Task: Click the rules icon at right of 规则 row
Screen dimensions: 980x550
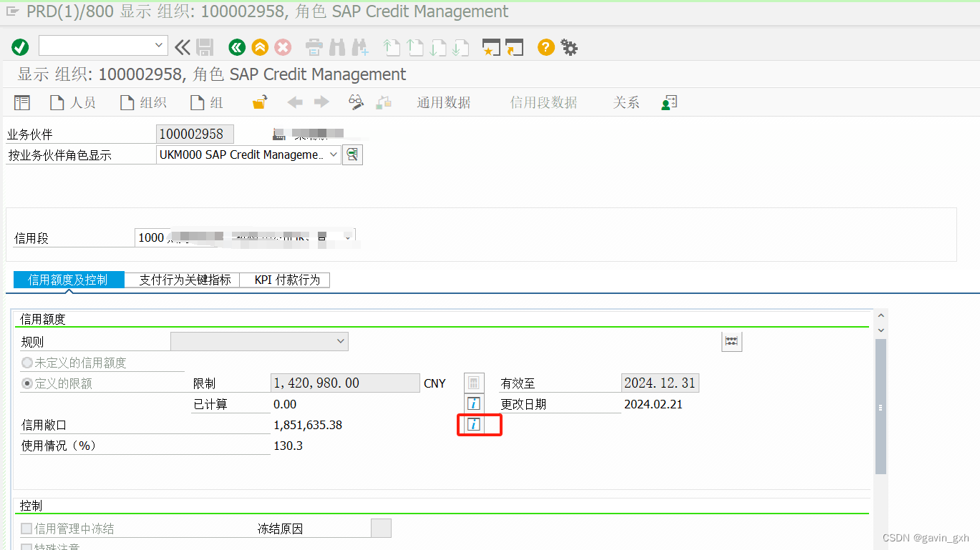Action: 732,341
